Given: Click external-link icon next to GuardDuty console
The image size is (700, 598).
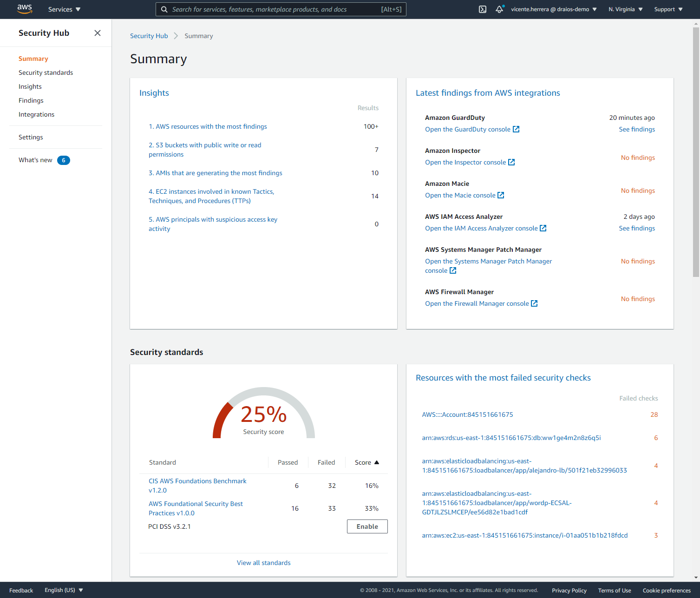Looking at the screenshot, I should [x=516, y=129].
